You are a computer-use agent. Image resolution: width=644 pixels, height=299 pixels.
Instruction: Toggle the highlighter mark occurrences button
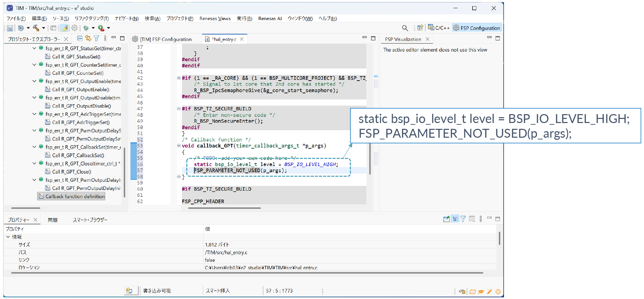click(64, 28)
